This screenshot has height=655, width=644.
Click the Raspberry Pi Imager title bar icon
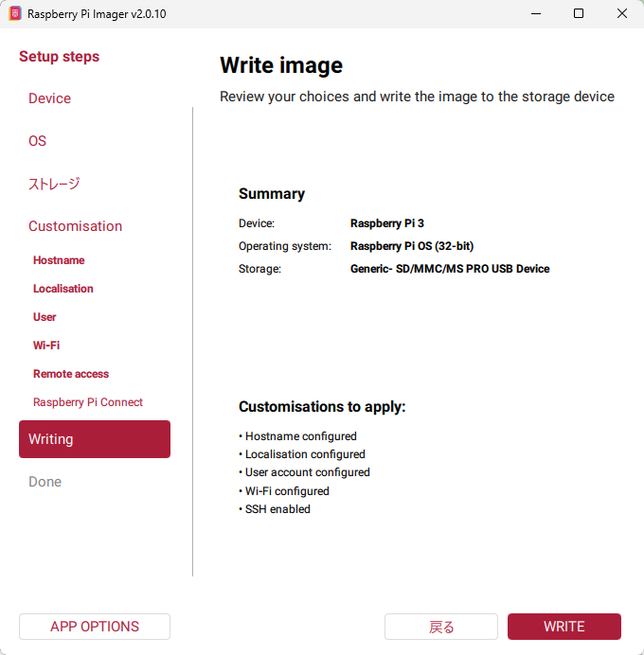(x=15, y=13)
